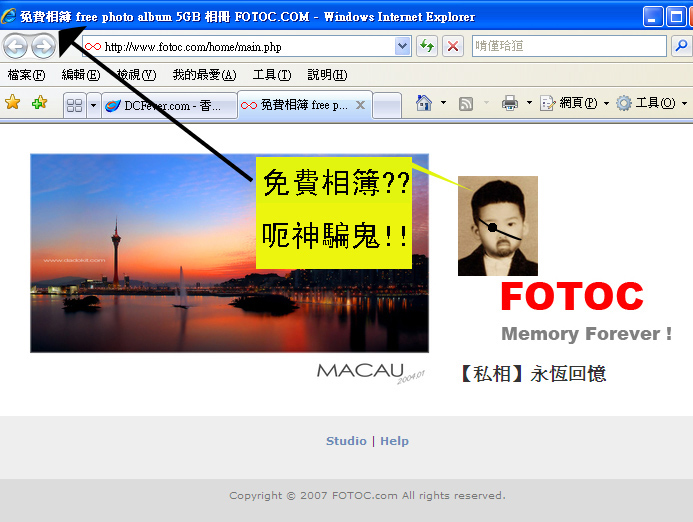Image resolution: width=693 pixels, height=522 pixels.
Task: Open the 我的最愛(A) menu
Action: coord(204,75)
